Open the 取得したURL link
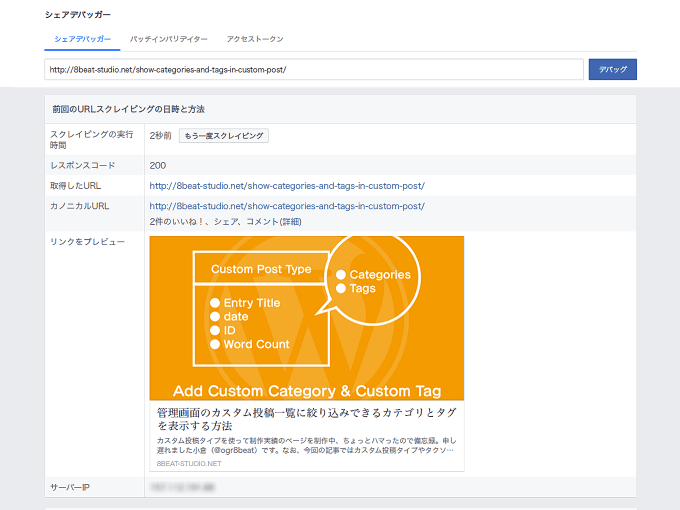This screenshot has height=510, width=680. (x=287, y=185)
